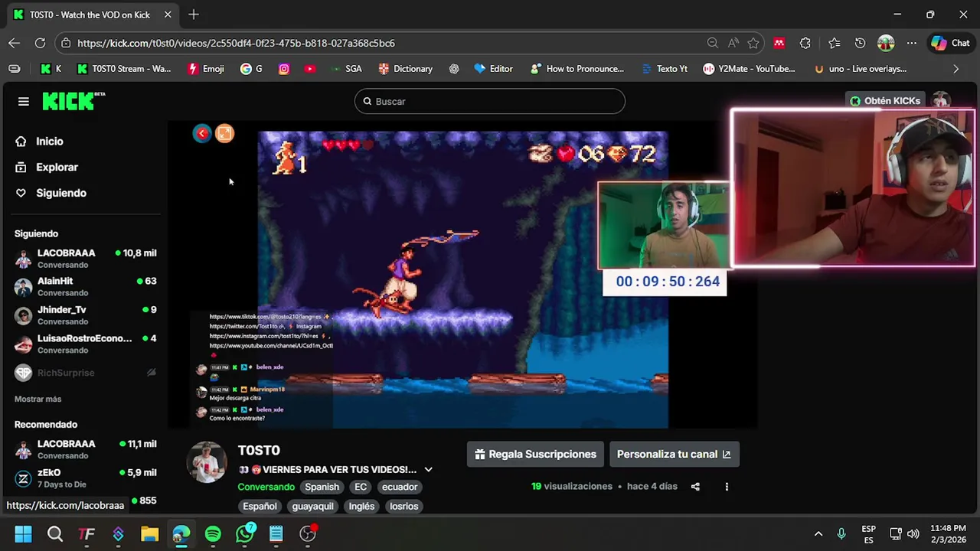Open Explorar in the sidebar
The height and width of the screenshot is (551, 980).
[47, 168]
